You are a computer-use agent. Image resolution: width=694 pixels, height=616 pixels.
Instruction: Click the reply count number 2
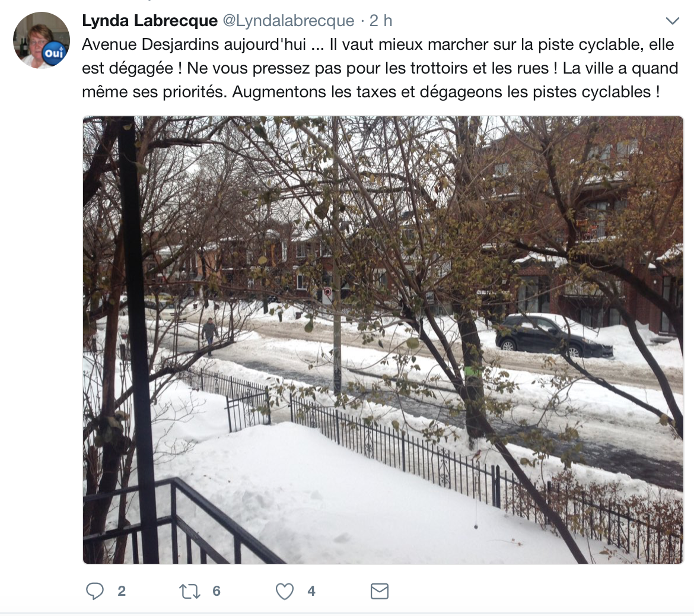tap(122, 591)
